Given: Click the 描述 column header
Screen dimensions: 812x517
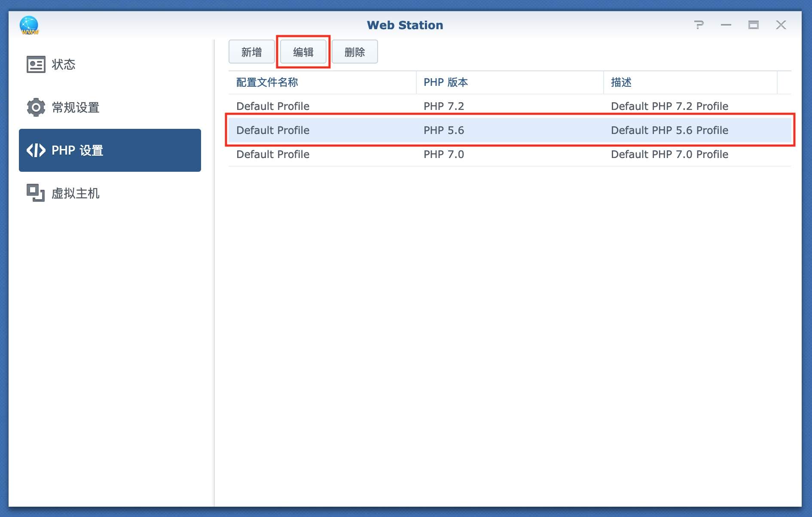Looking at the screenshot, I should click(690, 82).
